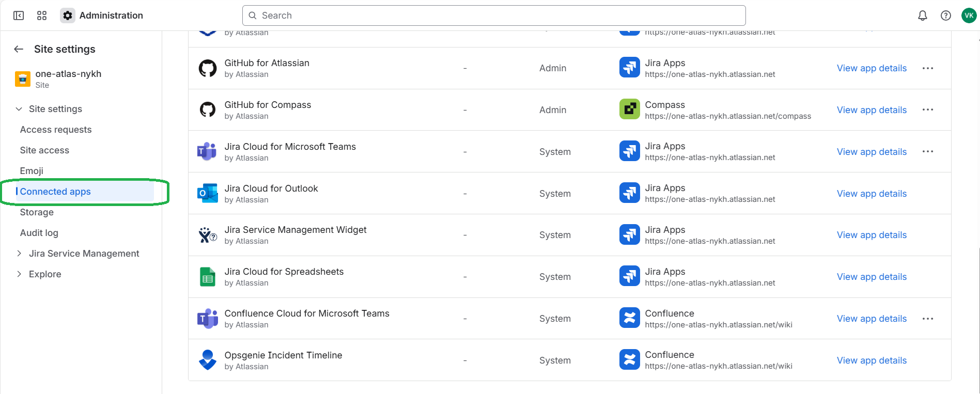Click the Compass URL ending in /compass
Viewport: 980px width, 394px height.
point(728,116)
